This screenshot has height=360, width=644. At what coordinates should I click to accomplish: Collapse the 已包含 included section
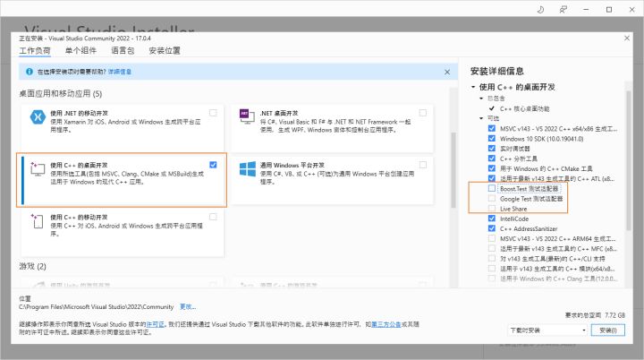(x=481, y=99)
